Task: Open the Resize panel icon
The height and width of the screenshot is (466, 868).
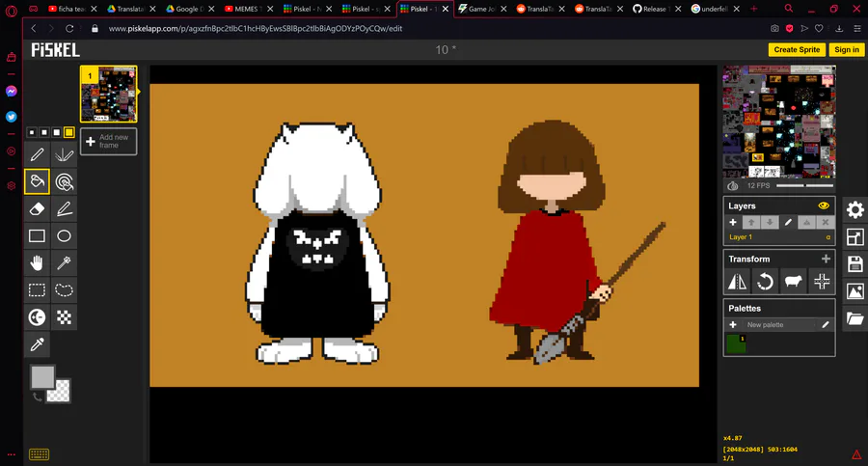Action: click(854, 237)
